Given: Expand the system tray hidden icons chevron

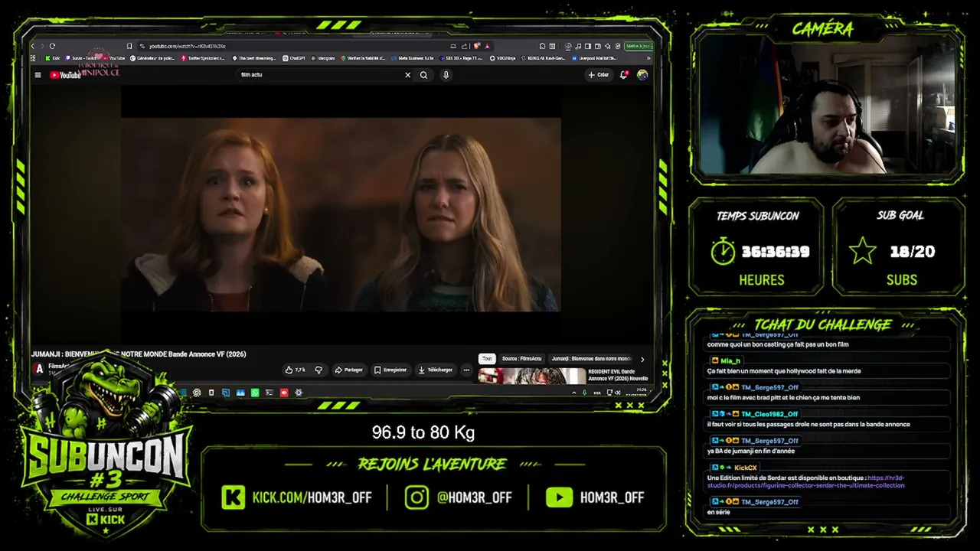Looking at the screenshot, I should 574,393.
